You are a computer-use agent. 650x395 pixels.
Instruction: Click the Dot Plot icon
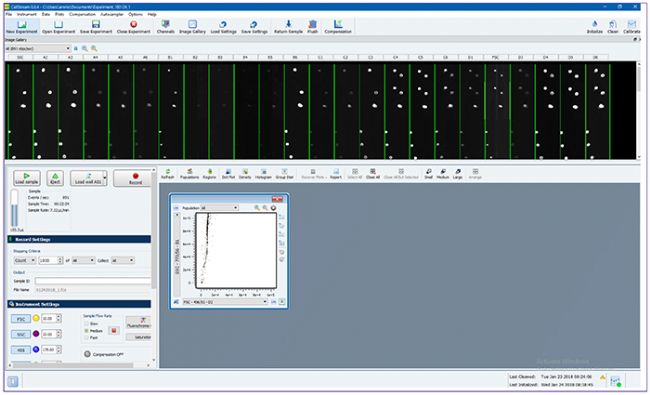point(228,174)
